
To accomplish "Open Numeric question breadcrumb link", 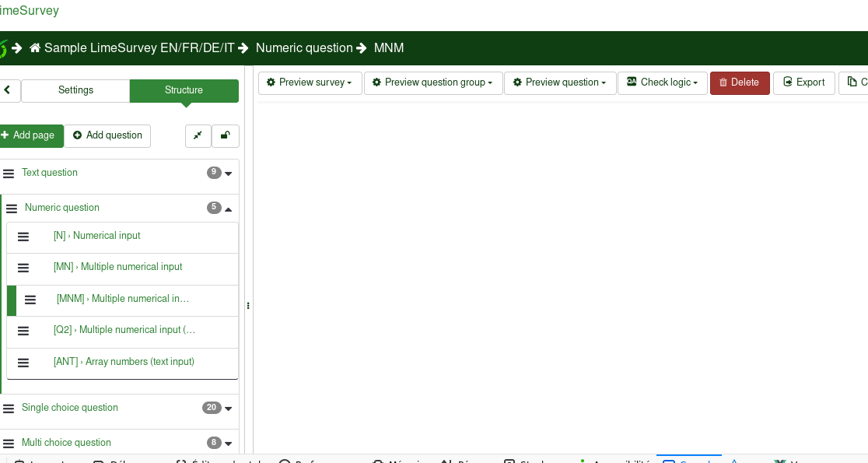I will point(304,48).
